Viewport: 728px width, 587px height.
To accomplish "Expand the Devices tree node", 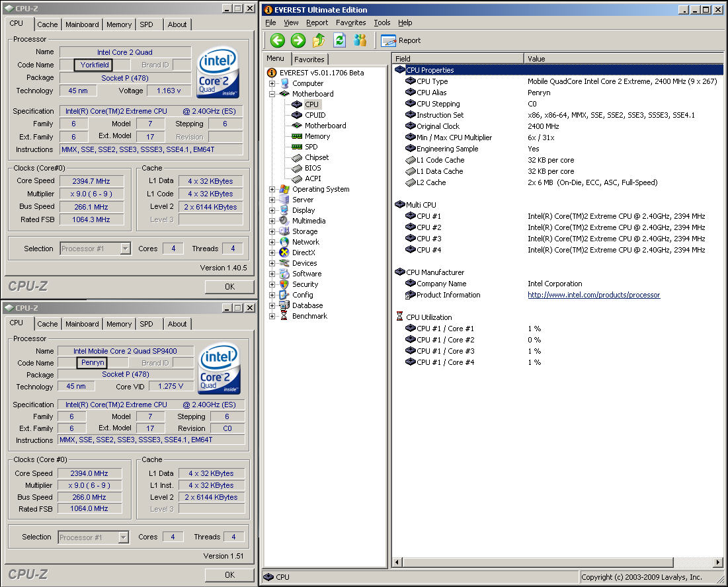I will (x=272, y=264).
